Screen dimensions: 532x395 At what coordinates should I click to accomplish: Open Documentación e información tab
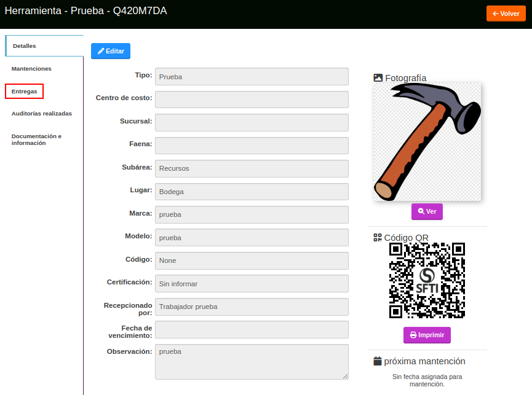[36, 139]
